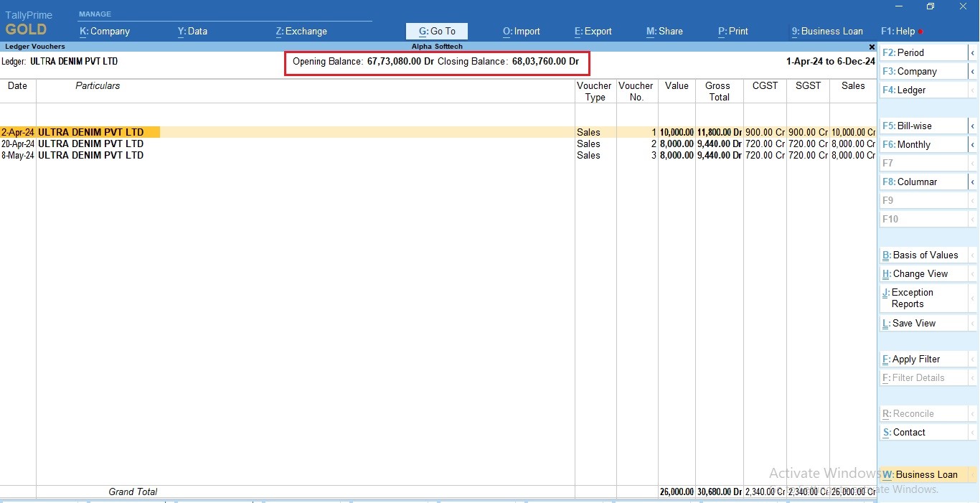Share the report via M: Share
980x503 pixels.
click(664, 31)
